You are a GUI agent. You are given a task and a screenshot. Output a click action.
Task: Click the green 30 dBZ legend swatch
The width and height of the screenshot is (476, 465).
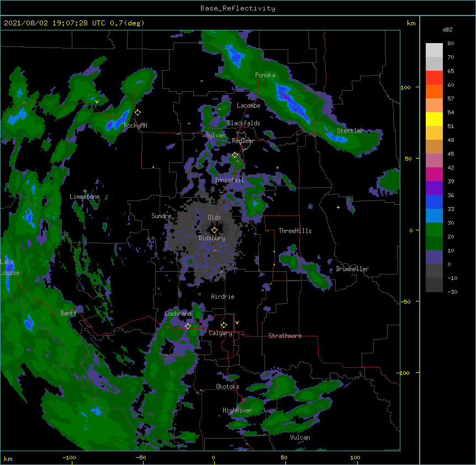tap(434, 230)
